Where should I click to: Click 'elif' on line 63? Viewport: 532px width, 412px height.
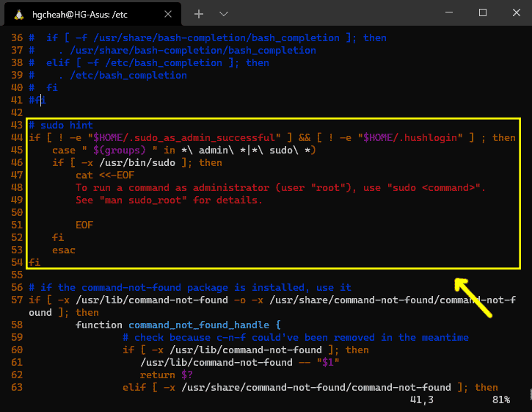click(x=134, y=388)
